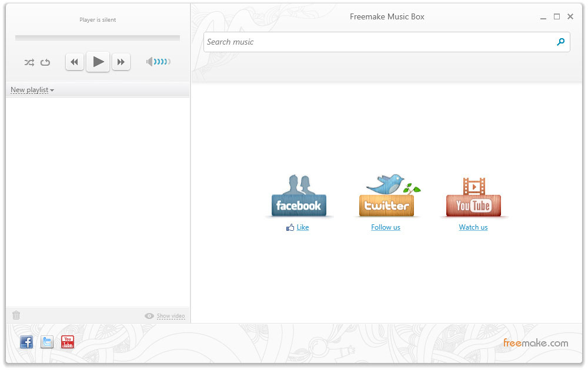Click the Search music field
The height and width of the screenshot is (370, 588).
tap(376, 42)
